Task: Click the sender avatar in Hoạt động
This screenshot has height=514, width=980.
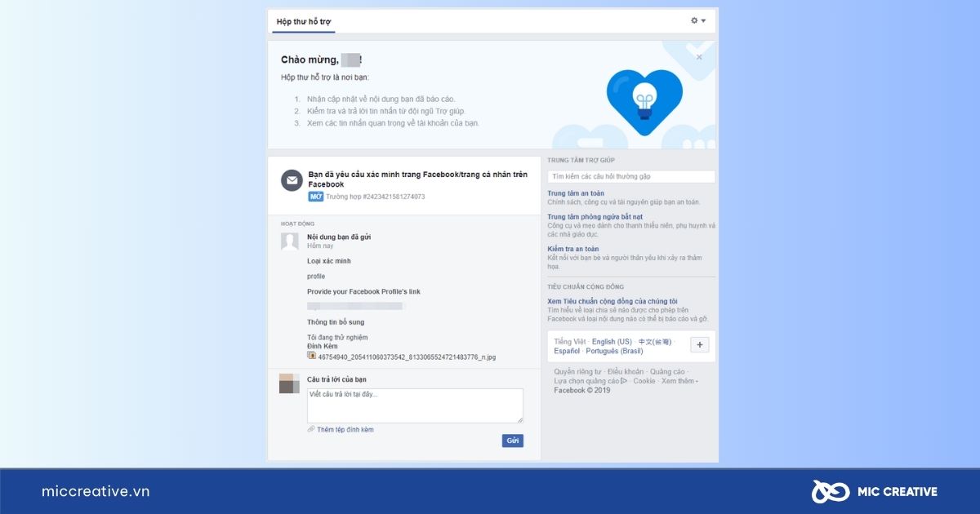Action: (x=289, y=241)
